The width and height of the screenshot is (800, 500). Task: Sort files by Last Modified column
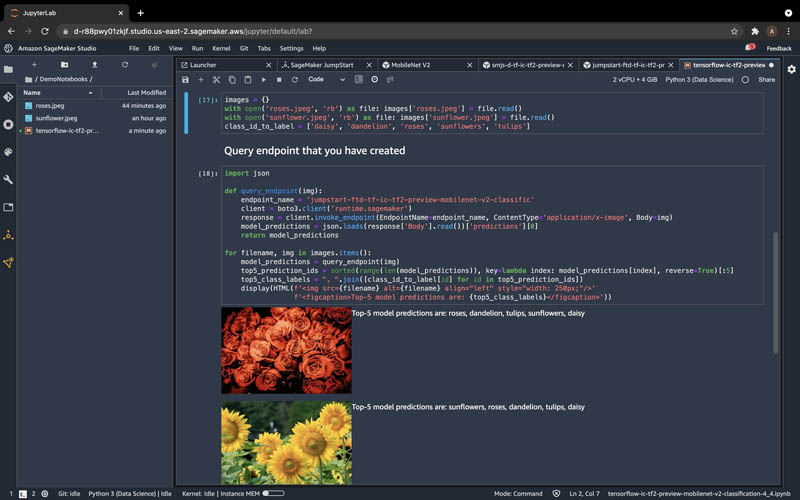pos(136,92)
